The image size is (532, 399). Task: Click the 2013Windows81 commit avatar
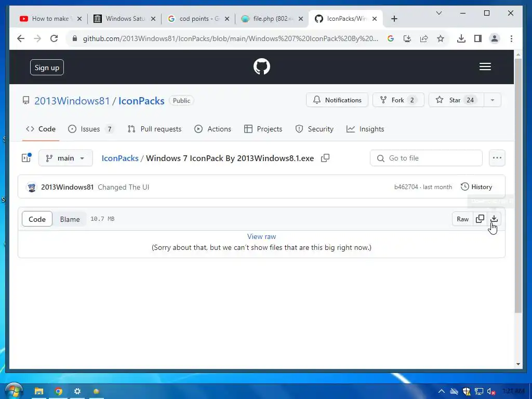click(32, 187)
